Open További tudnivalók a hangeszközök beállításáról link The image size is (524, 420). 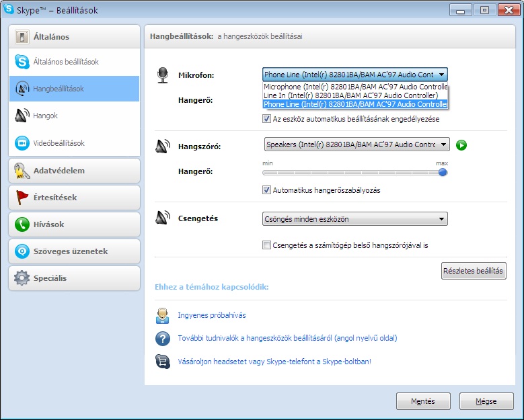click(x=287, y=338)
